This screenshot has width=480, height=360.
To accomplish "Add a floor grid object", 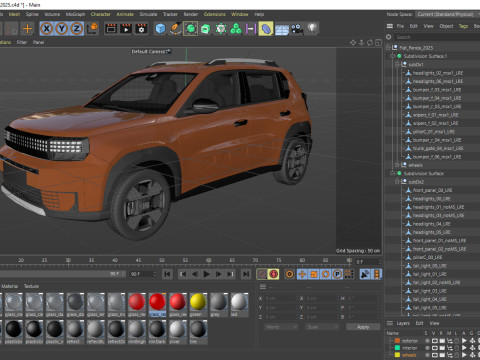I will [x=282, y=29].
